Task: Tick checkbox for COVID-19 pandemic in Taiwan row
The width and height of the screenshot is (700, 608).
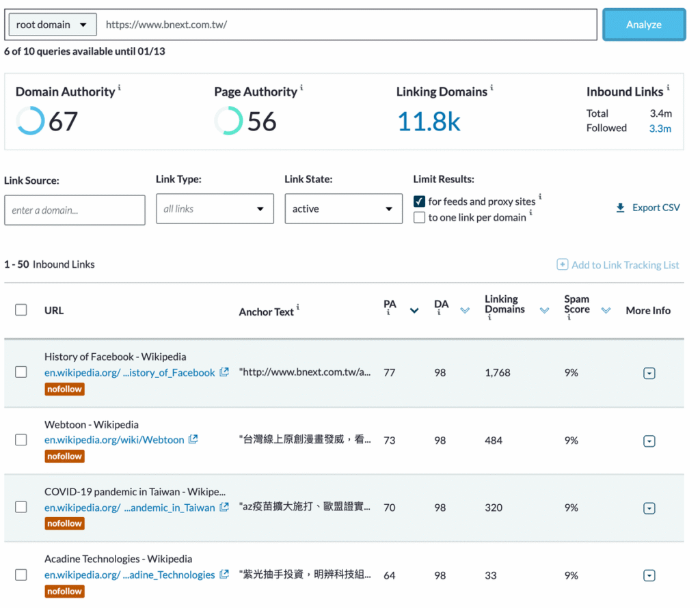Action: 21,507
